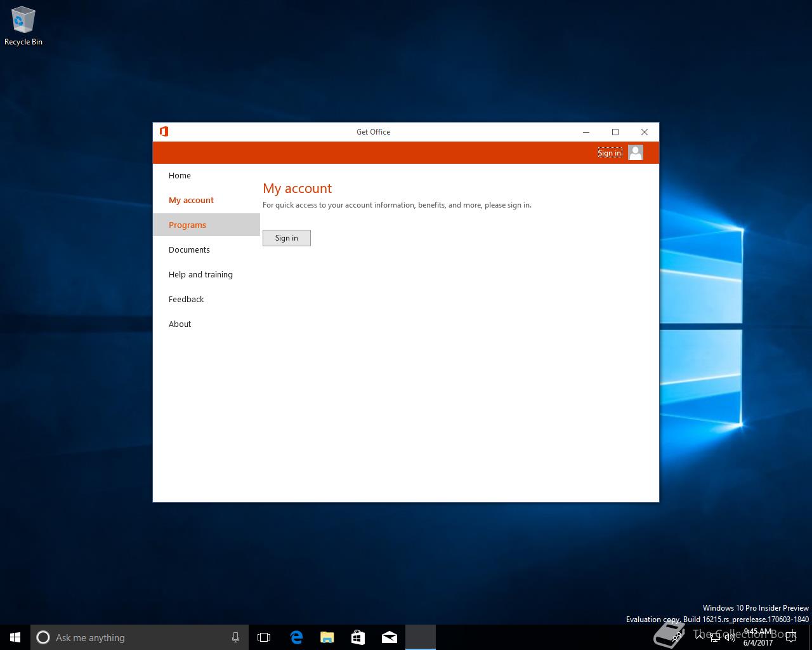
Task: Maximize the Get Office window
Action: (x=615, y=132)
